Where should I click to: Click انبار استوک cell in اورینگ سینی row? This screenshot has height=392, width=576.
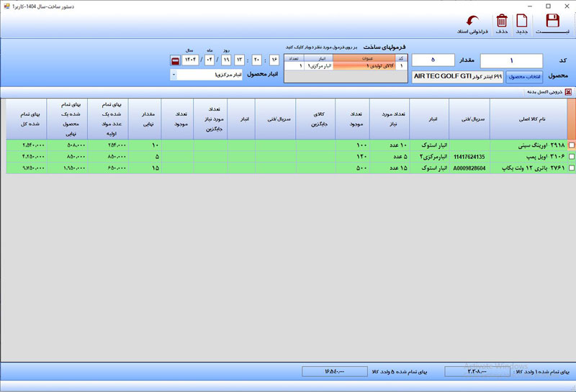coord(429,145)
